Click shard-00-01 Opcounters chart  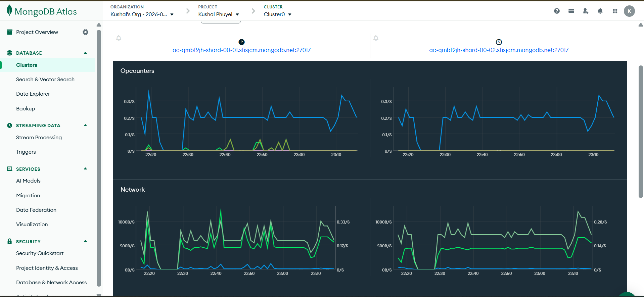246,119
